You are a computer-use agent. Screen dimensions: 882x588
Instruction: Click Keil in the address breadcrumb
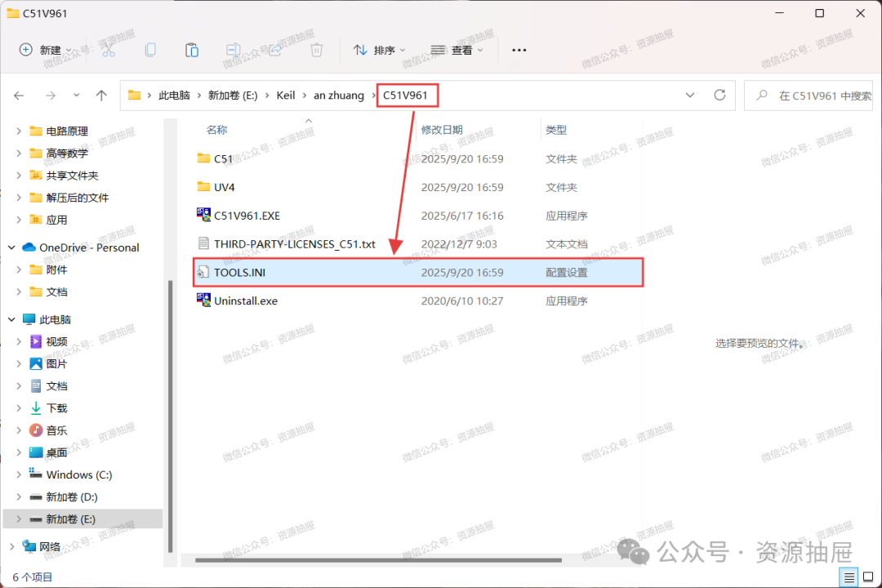(x=286, y=96)
